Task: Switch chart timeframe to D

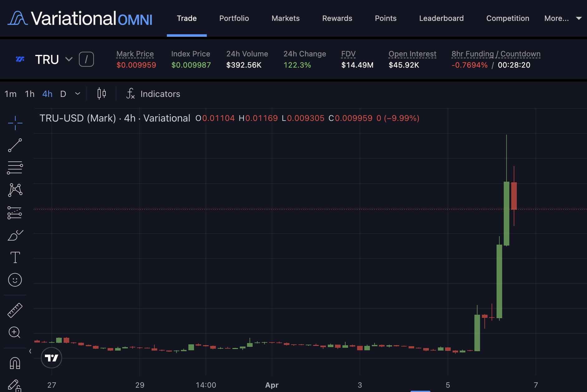Action: click(x=63, y=94)
